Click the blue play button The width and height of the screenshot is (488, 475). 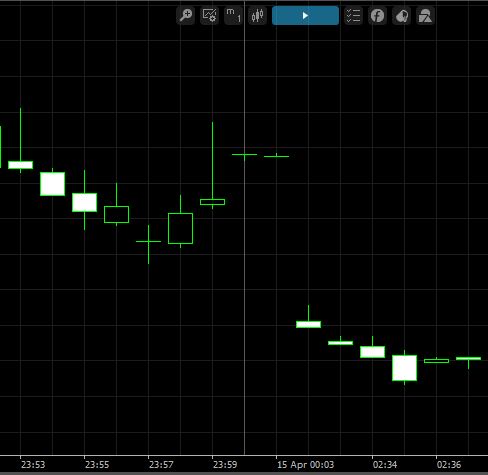(x=305, y=16)
